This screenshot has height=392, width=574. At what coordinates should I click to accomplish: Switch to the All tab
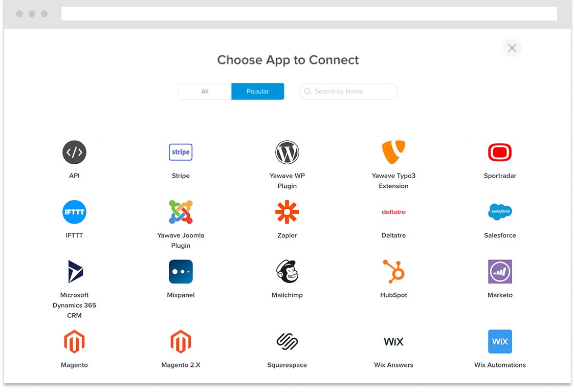pyautogui.click(x=205, y=91)
